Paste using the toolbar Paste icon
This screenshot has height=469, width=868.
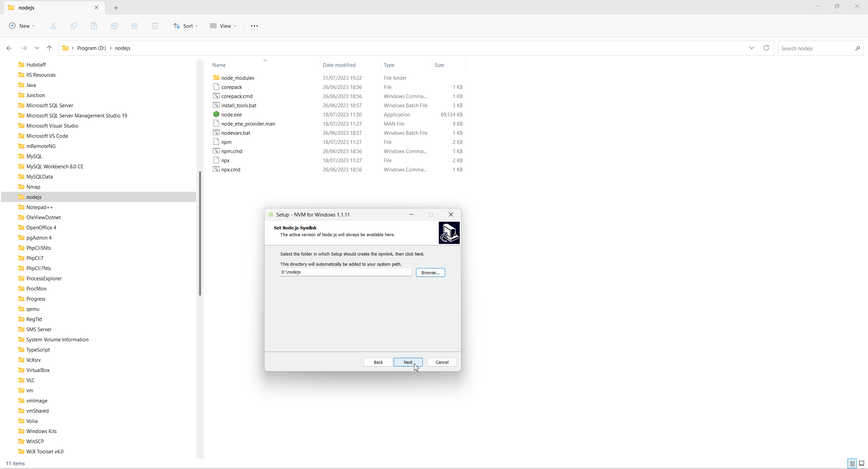[x=94, y=26]
